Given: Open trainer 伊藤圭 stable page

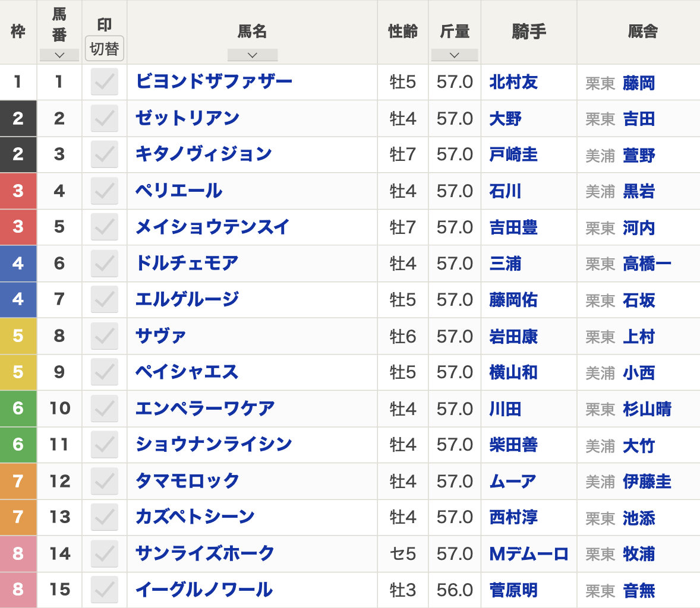Looking at the screenshot, I should point(647,482).
